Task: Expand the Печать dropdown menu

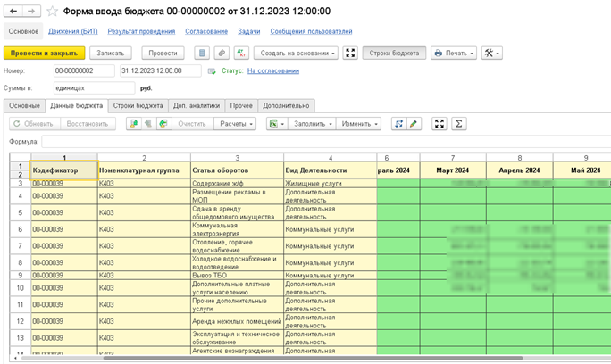Action: [453, 53]
